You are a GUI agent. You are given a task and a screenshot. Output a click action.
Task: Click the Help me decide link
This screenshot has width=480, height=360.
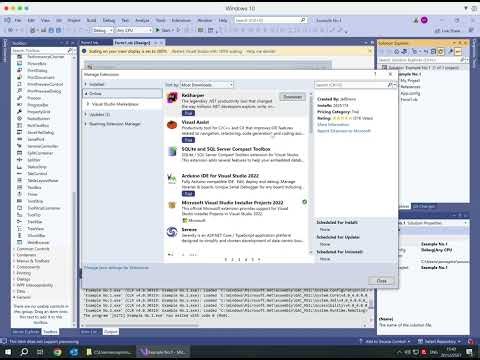pos(261,51)
